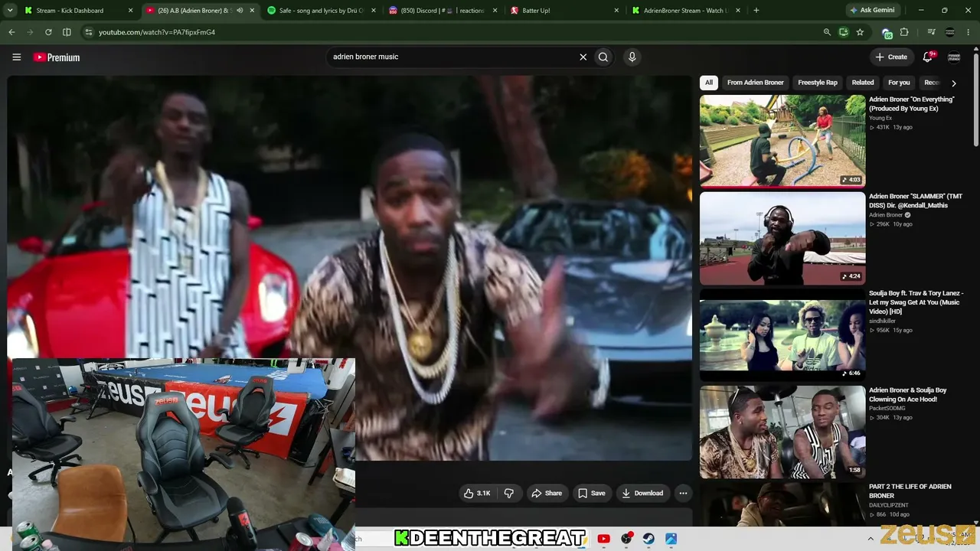The image size is (980, 551).
Task: Open Let my Swag Get At You thumbnail
Action: [782, 335]
